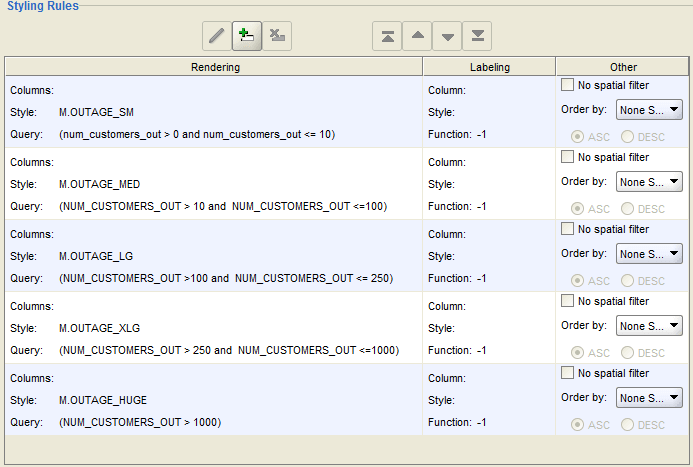
Task: Click the Rendering column header
Action: (x=214, y=67)
